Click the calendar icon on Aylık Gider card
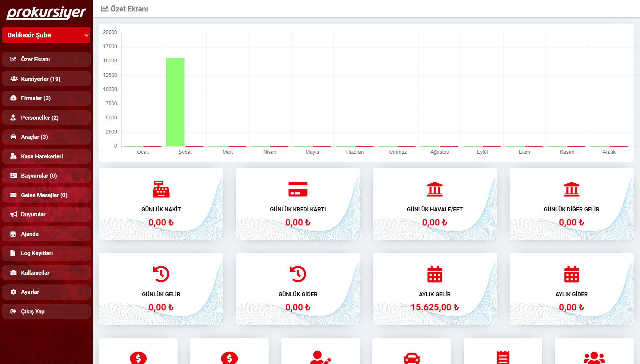Viewport: 640px width, 364px height. 572,274
